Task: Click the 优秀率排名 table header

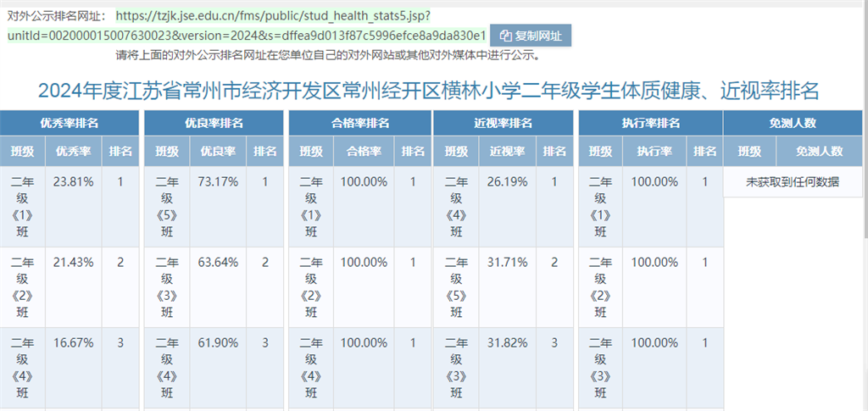Action: (70, 124)
